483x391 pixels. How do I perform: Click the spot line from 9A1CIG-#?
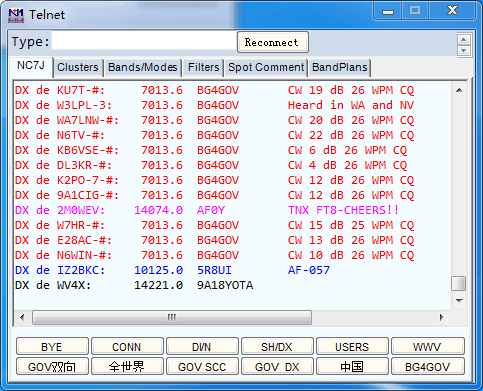214,195
